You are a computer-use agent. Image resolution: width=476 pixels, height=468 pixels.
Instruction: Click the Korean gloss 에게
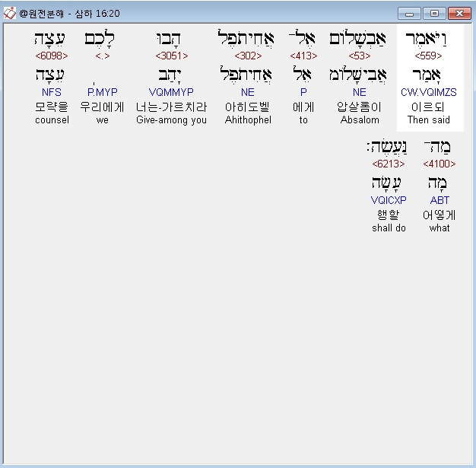tap(303, 107)
